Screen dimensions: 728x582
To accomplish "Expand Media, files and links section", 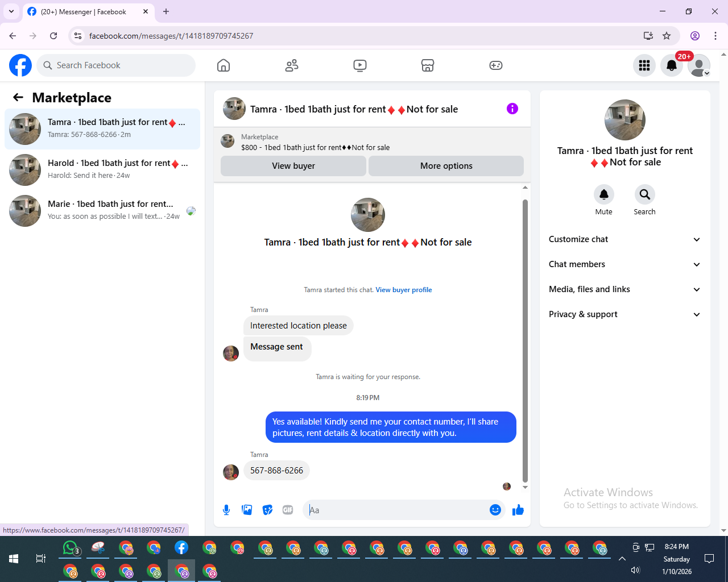I will (624, 289).
